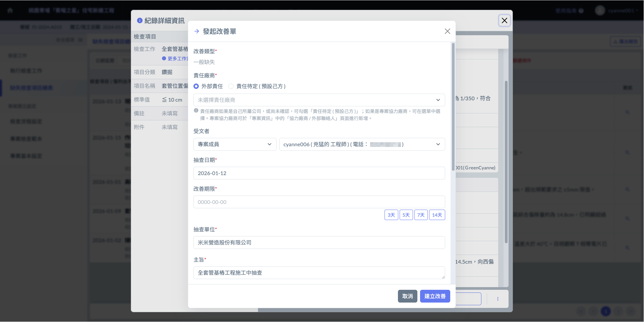
Task: Click the 建立改善 button
Action: point(435,296)
